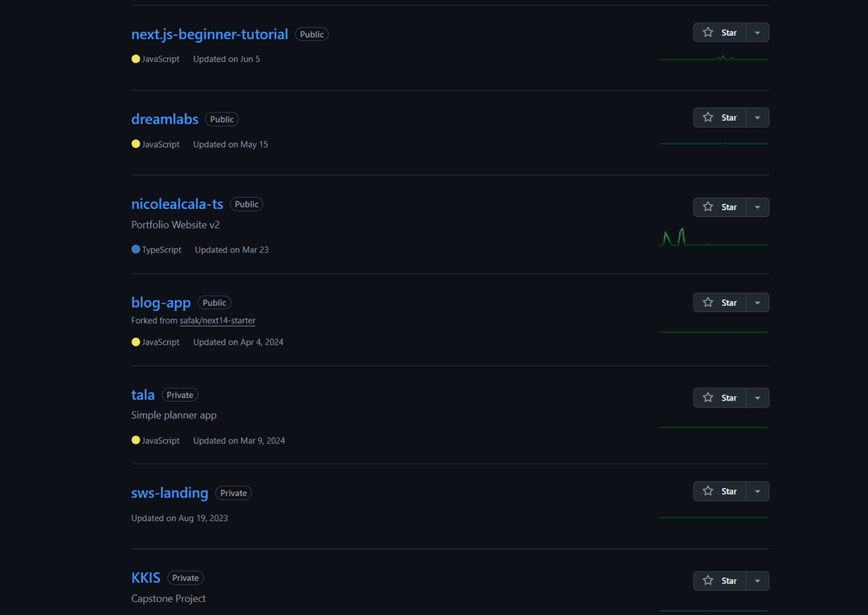This screenshot has height=615, width=868.
Task: Open star list dropdown for next.js-beginner-tutorial
Action: tap(758, 33)
